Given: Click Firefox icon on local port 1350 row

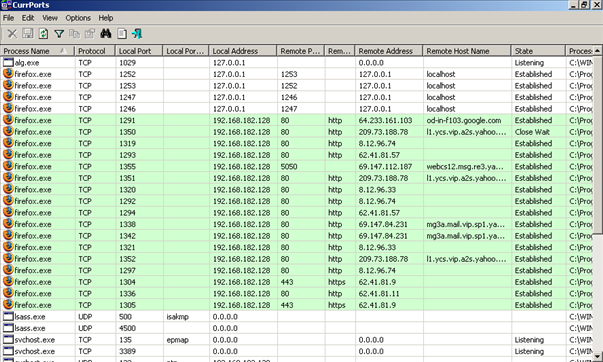Looking at the screenshot, I should [8, 131].
